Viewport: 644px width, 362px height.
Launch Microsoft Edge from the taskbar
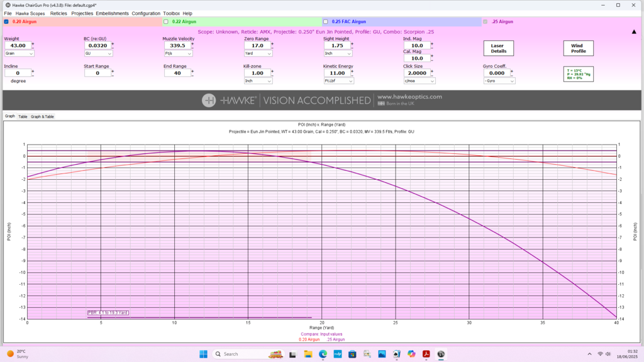tap(323, 354)
